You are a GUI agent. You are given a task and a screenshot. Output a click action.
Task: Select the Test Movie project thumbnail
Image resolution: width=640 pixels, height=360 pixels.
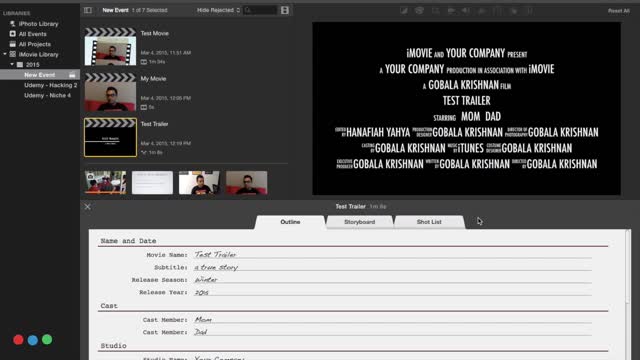tap(110, 47)
